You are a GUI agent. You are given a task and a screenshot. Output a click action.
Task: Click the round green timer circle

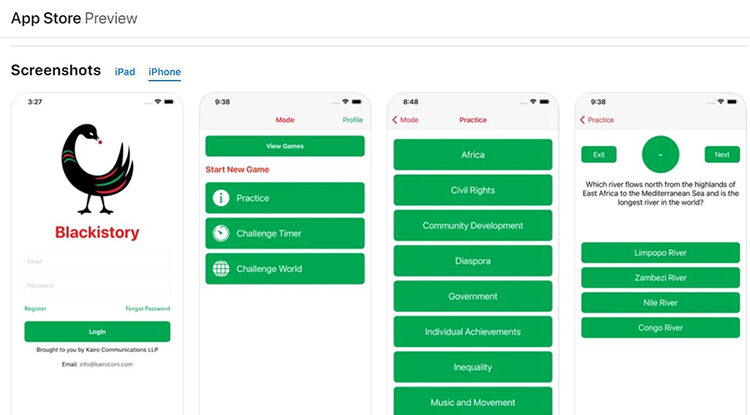pos(660,154)
